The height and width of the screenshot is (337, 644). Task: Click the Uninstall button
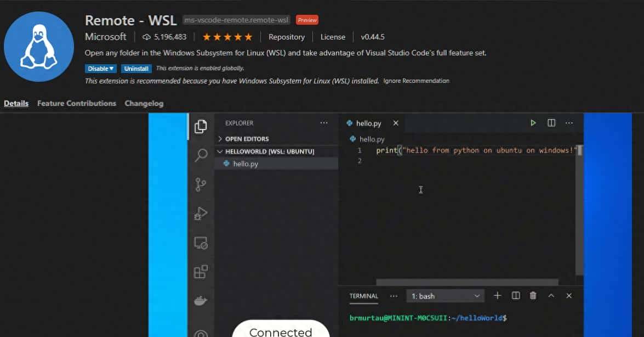coord(136,69)
